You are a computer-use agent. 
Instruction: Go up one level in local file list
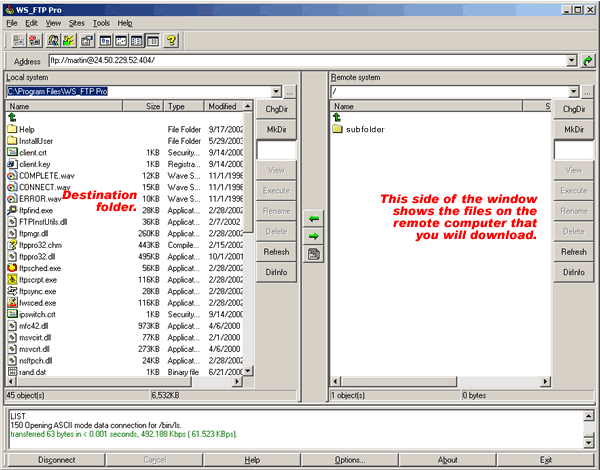coord(12,117)
